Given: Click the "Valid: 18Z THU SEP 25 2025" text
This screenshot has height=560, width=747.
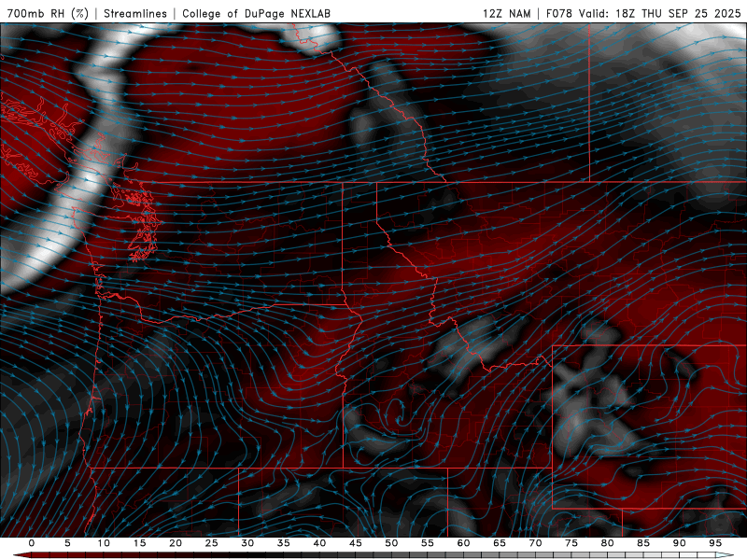Looking at the screenshot, I should tap(660, 13).
